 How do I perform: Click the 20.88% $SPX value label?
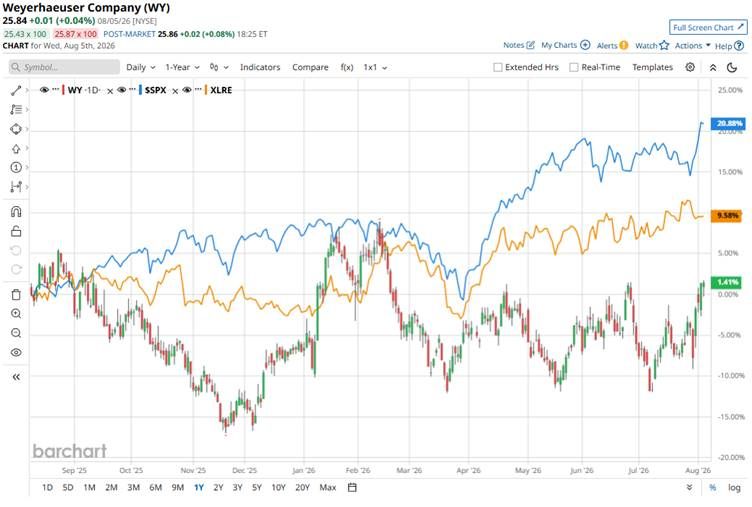[729, 124]
